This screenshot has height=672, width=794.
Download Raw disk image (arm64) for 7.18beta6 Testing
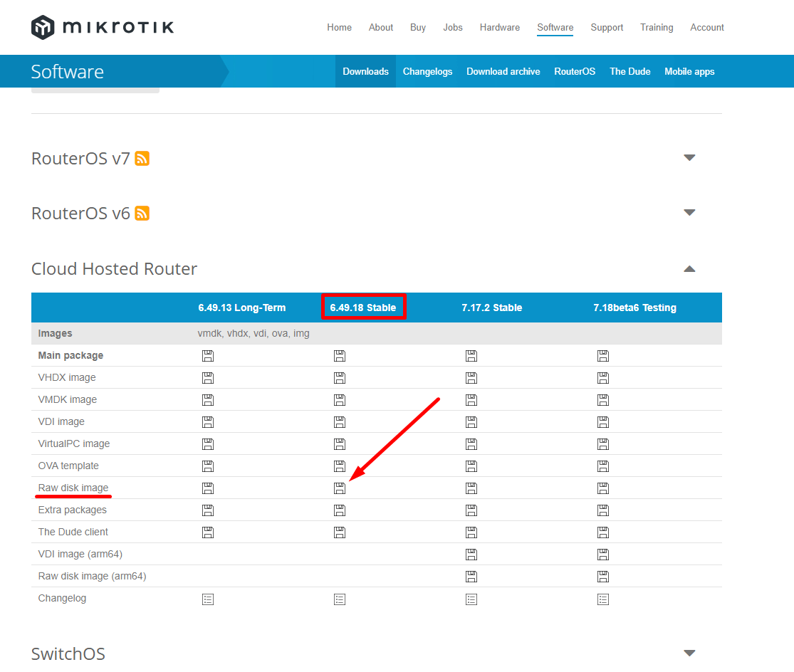[602, 577]
